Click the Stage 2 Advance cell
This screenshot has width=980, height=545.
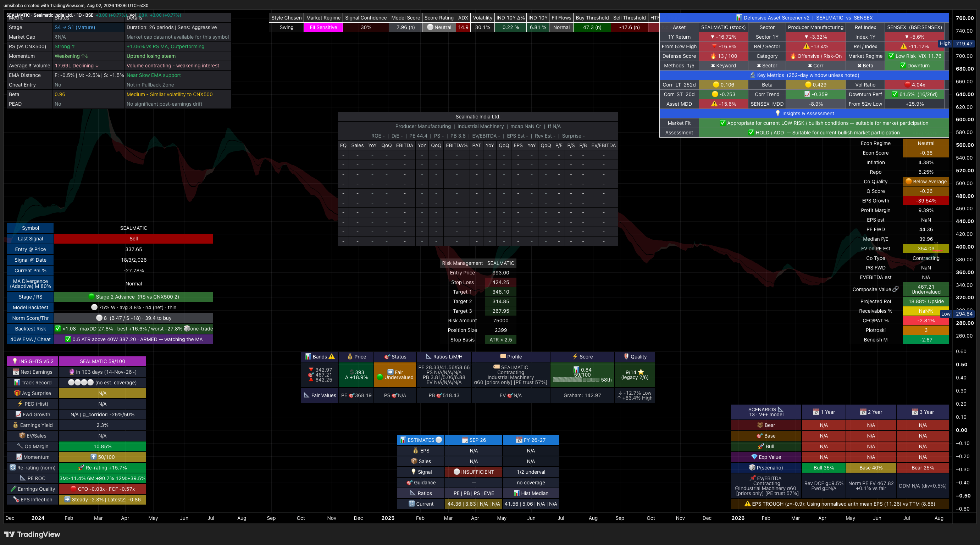pyautogui.click(x=133, y=297)
